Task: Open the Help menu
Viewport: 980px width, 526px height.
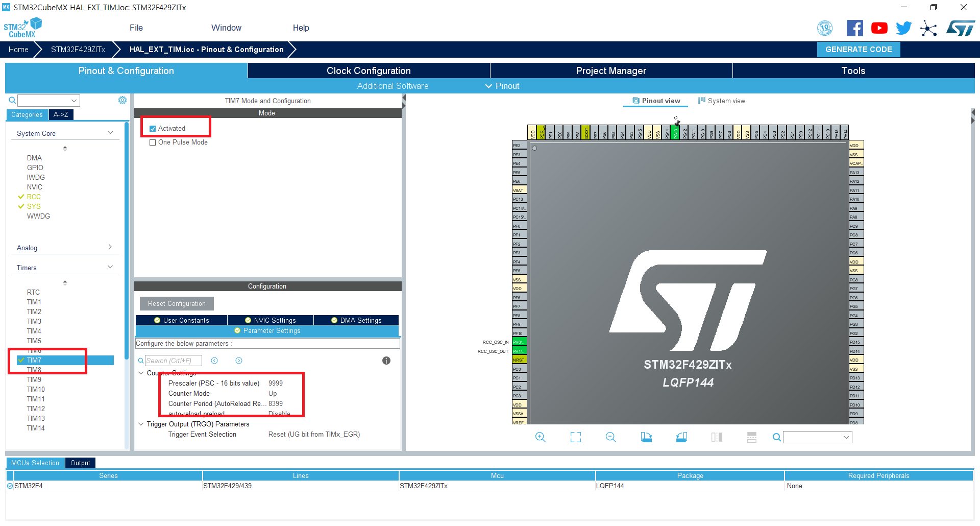Action: pyautogui.click(x=301, y=28)
